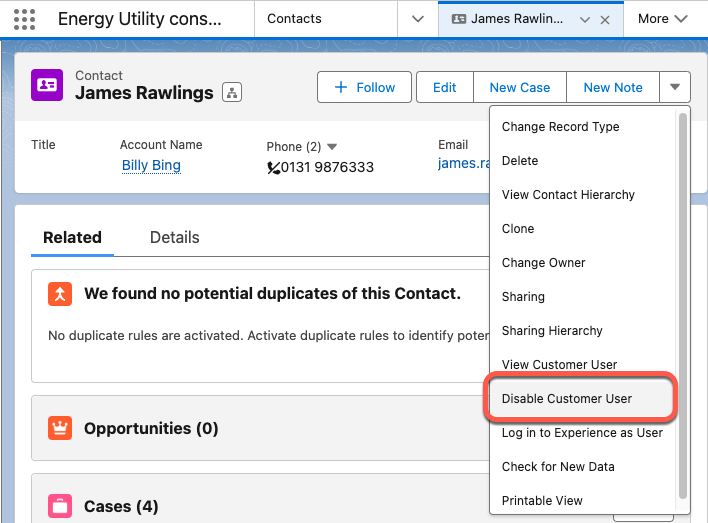Viewport: 708px width, 523px height.
Task: Click the New Note button
Action: coord(613,87)
